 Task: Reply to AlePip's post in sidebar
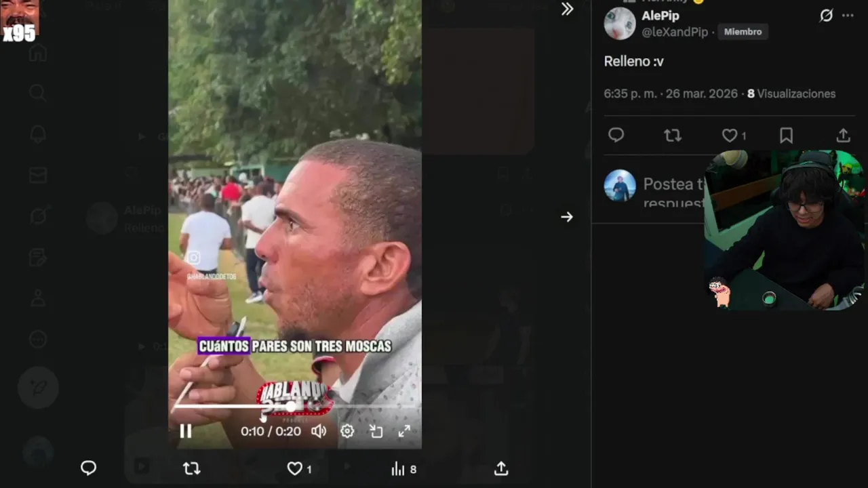coord(616,136)
